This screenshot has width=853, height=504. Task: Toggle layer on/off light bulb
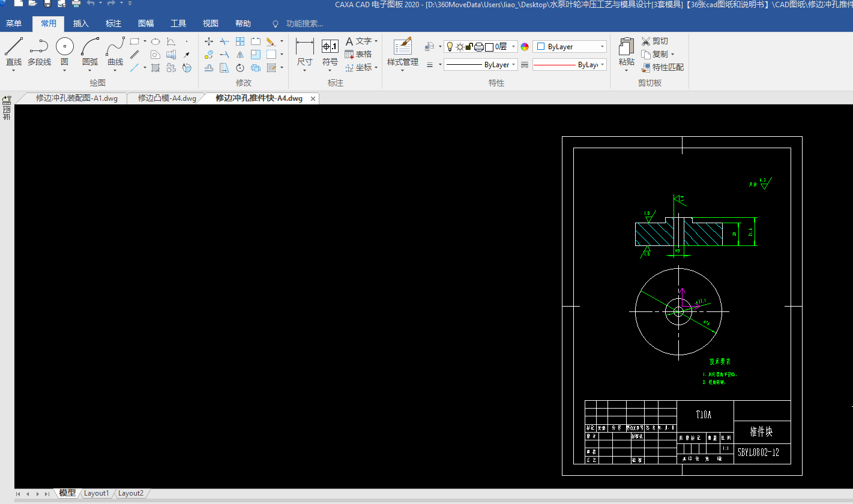click(x=450, y=47)
